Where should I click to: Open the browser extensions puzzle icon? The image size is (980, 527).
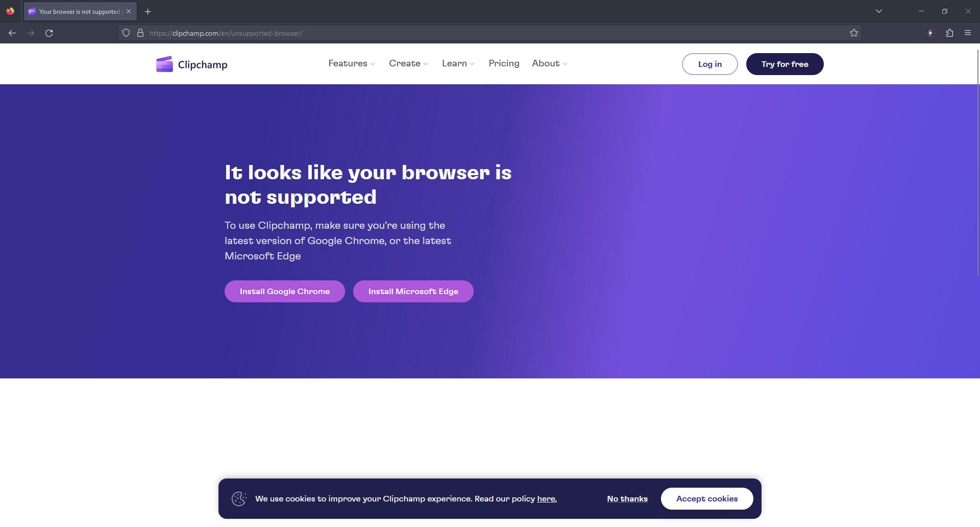coord(949,33)
